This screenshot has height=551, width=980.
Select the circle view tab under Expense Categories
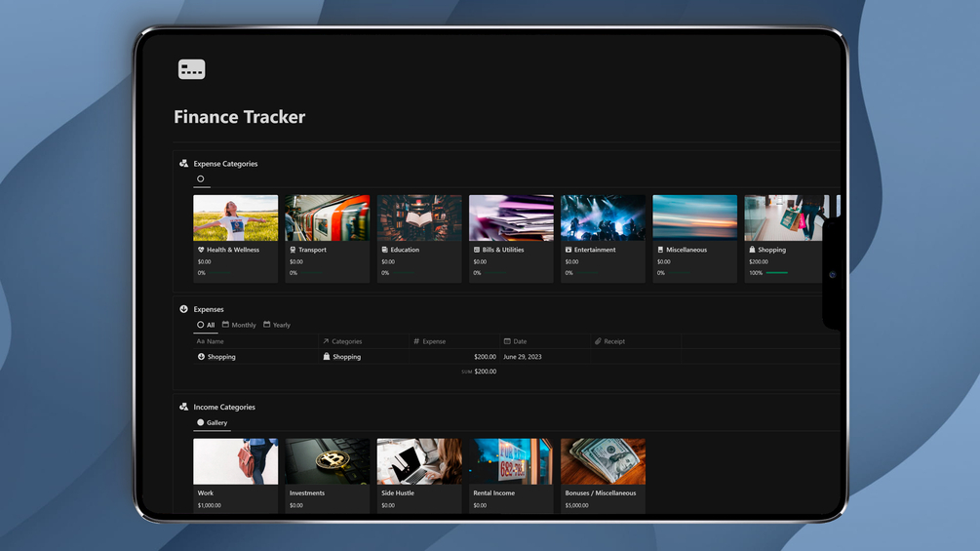(201, 178)
